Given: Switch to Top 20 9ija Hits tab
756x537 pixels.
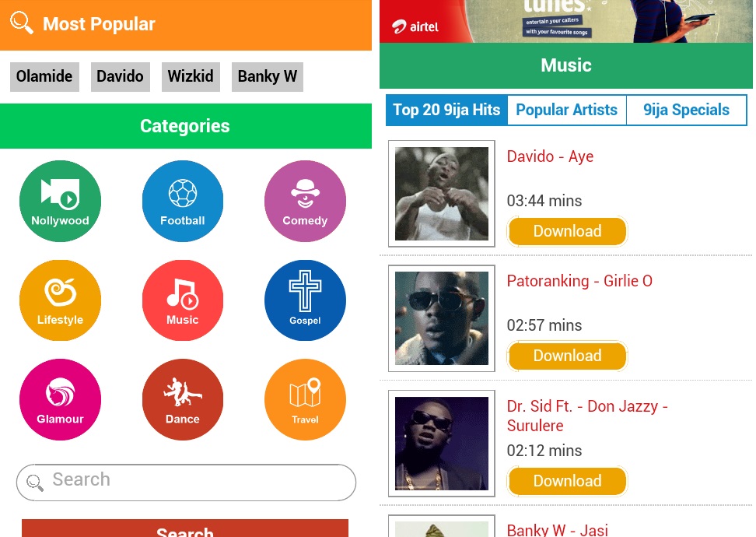Looking at the screenshot, I should click(446, 110).
